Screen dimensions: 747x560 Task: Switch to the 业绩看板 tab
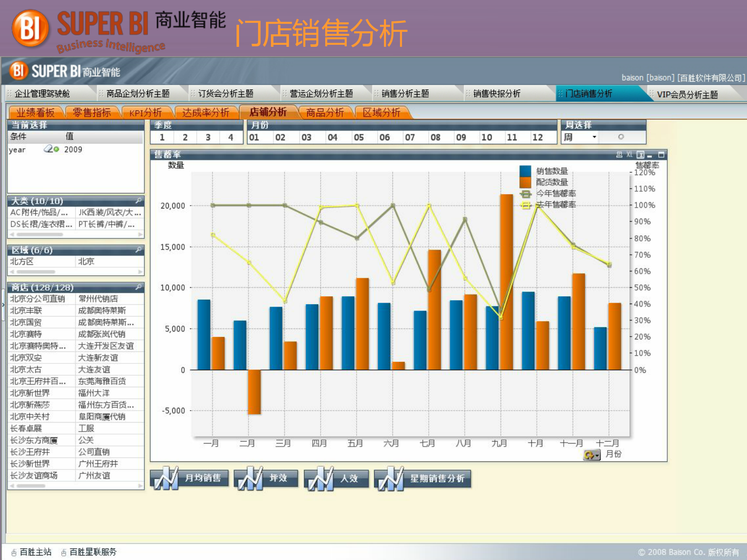[35, 112]
